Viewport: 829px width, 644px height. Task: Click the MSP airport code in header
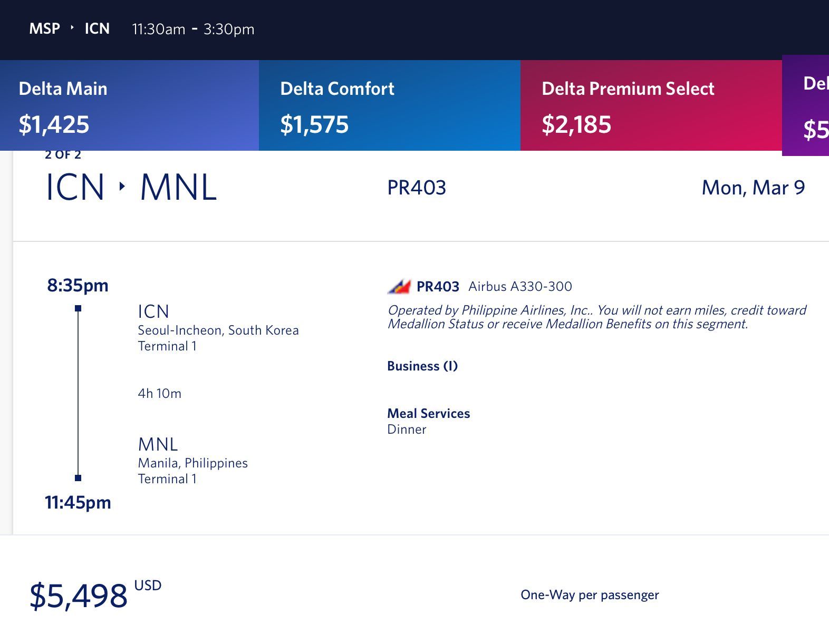click(45, 28)
